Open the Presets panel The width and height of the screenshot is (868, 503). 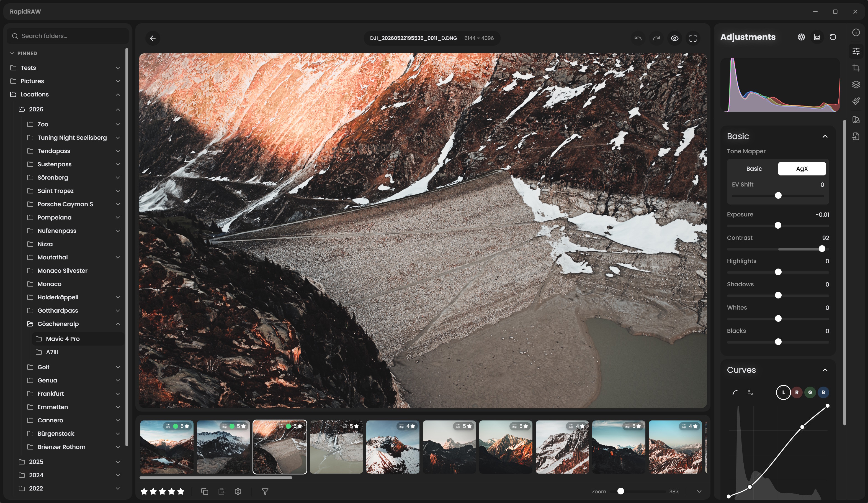[x=856, y=120]
